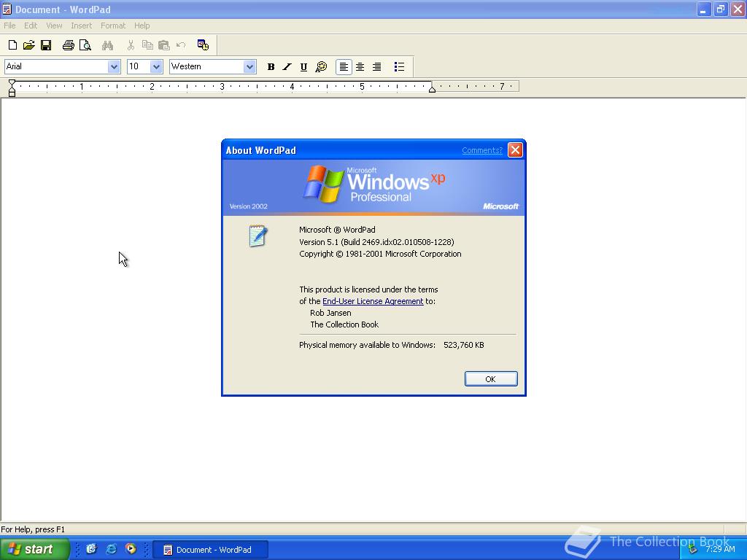Open the File menu

pyautogui.click(x=9, y=26)
